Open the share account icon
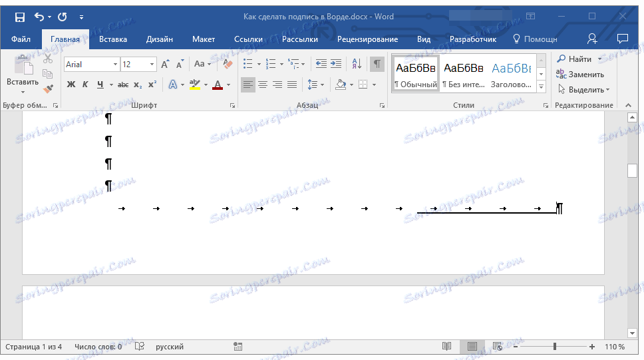This screenshot has width=644, height=360. pyautogui.click(x=592, y=39)
